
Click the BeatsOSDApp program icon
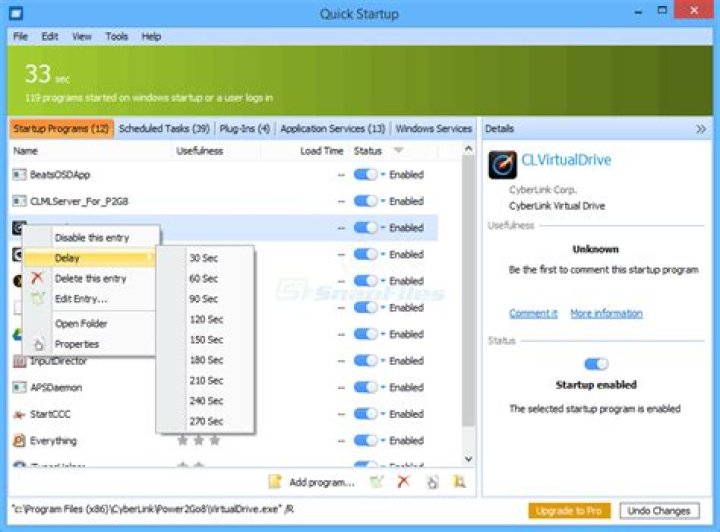click(19, 174)
